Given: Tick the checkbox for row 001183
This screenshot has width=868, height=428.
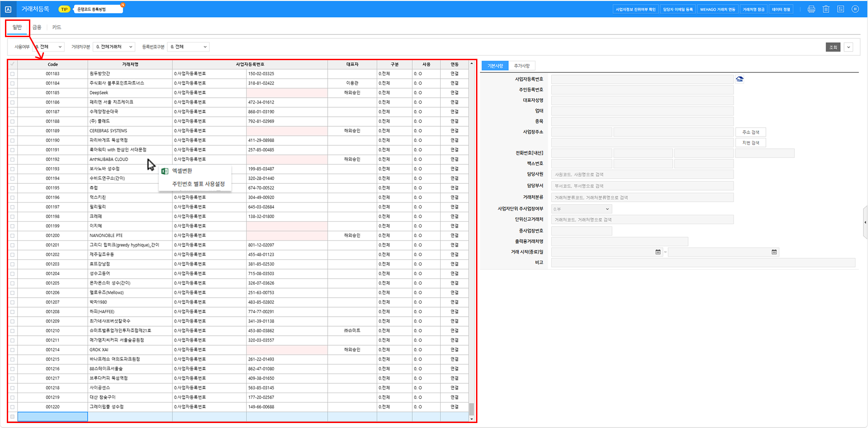Looking at the screenshot, I should point(12,74).
